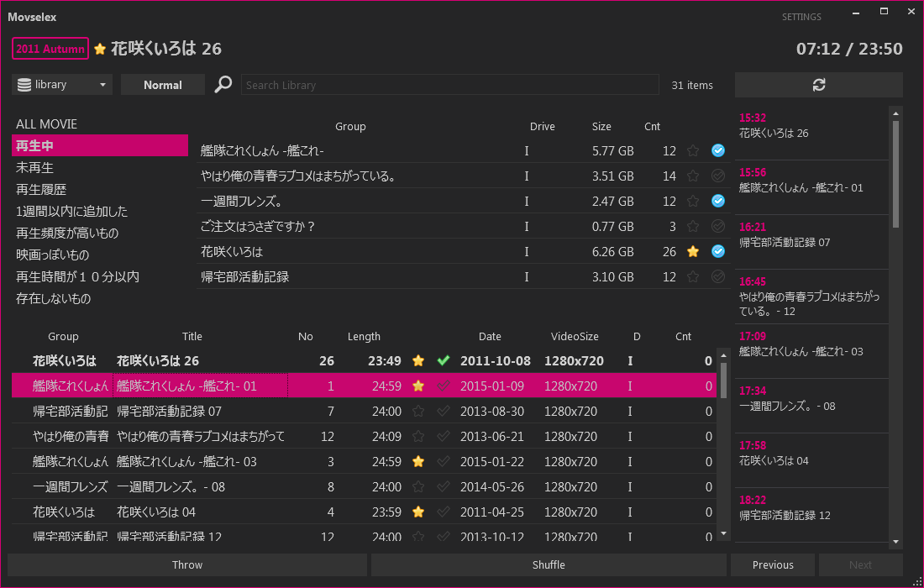
Task: Toggle gold star beside 花咲くいろは 26 header title
Action: (100, 49)
